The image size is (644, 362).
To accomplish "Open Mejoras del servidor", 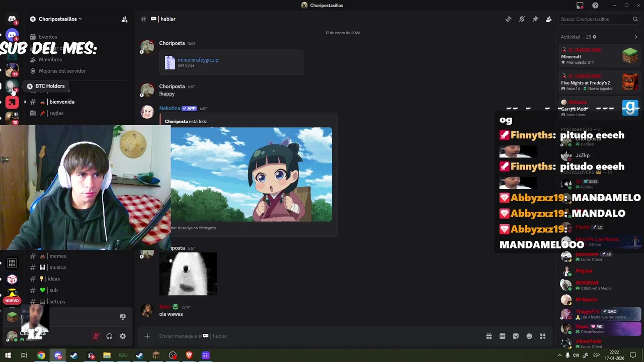I will click(x=62, y=71).
